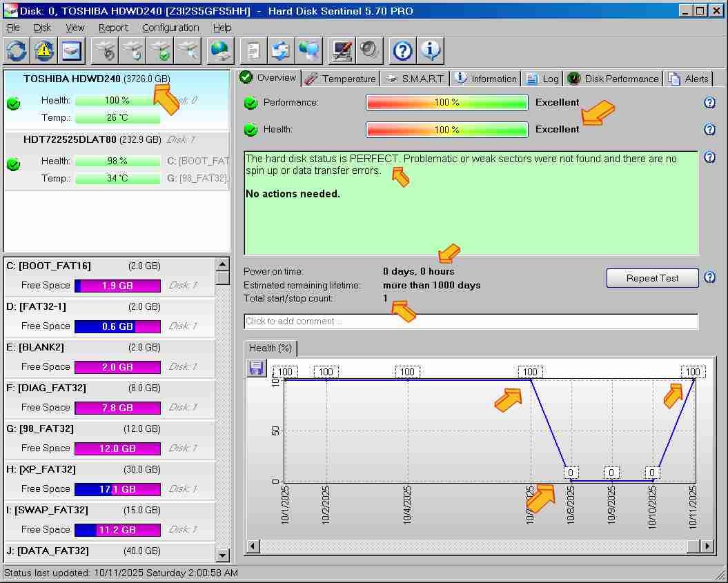Open the Disk Performance tab
This screenshot has height=583, width=728.
614,79
